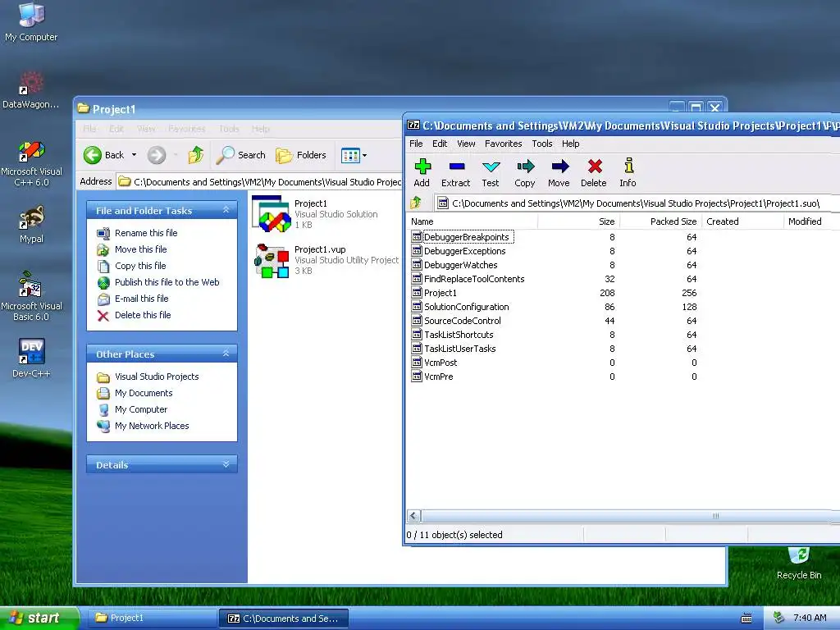Open My Documents in Other Places
This screenshot has width=840, height=630.
click(x=144, y=393)
